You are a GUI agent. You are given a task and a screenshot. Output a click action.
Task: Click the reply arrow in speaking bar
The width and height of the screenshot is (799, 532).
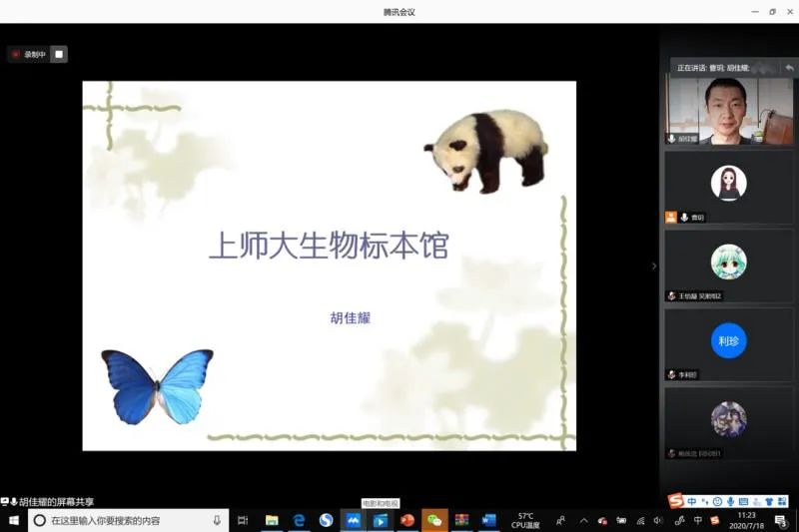click(788, 67)
